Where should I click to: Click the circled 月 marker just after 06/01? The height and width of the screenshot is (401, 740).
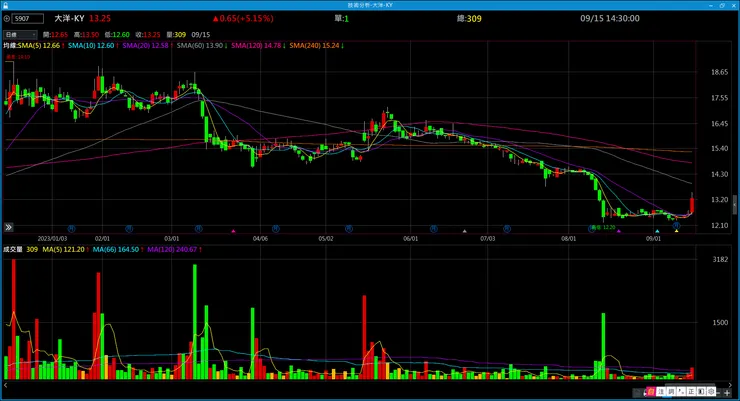pyautogui.click(x=433, y=229)
